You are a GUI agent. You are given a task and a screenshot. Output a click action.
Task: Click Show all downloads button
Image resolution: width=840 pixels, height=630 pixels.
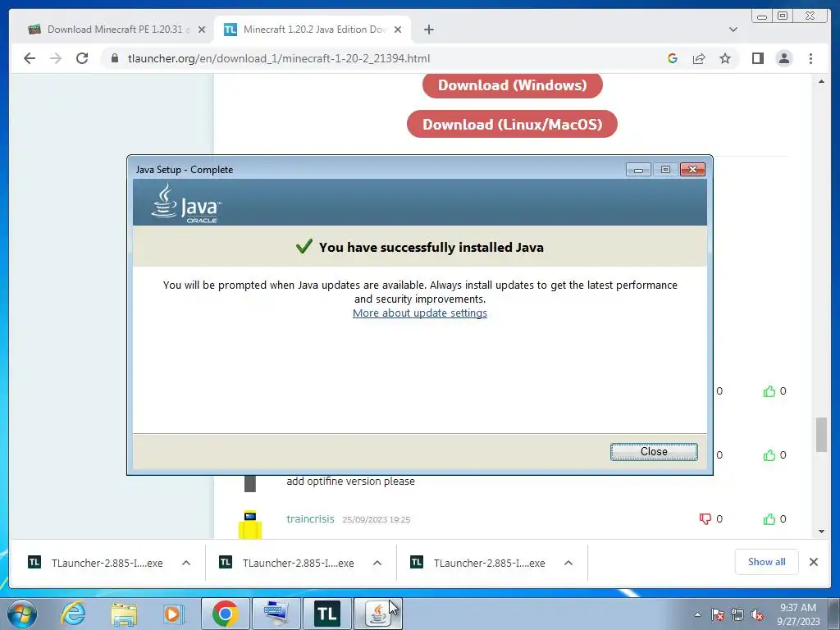(767, 562)
